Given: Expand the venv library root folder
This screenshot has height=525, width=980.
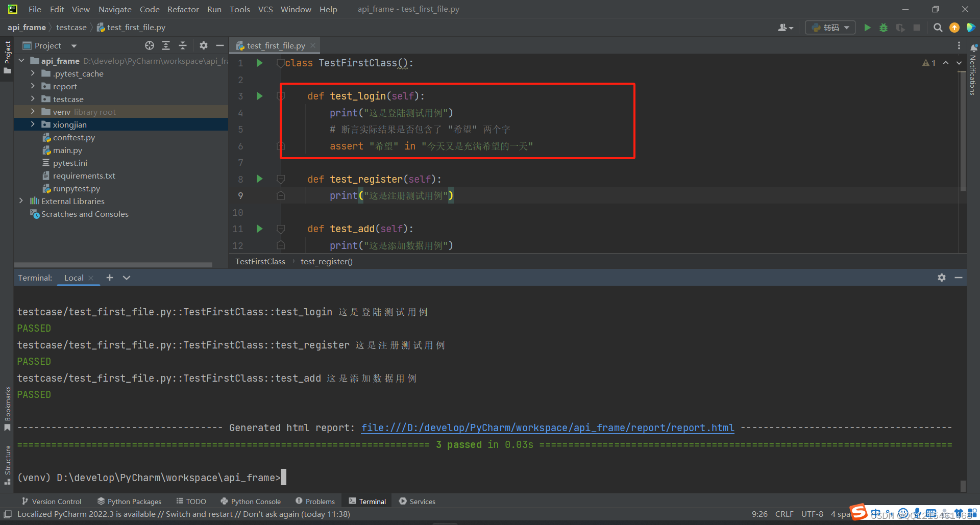Looking at the screenshot, I should 33,112.
